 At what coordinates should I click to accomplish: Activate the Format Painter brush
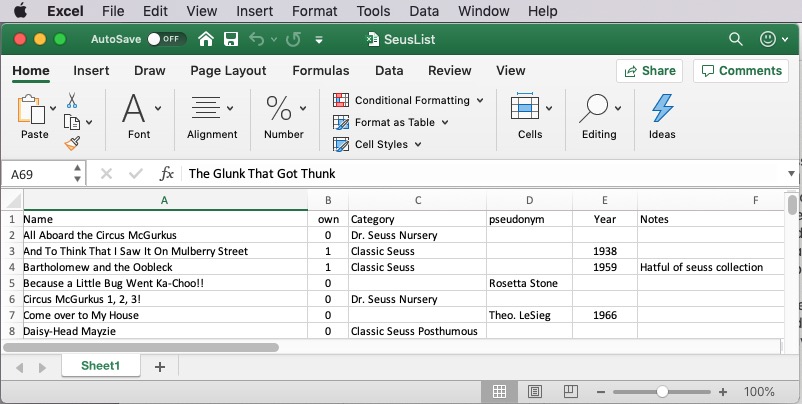pyautogui.click(x=72, y=143)
